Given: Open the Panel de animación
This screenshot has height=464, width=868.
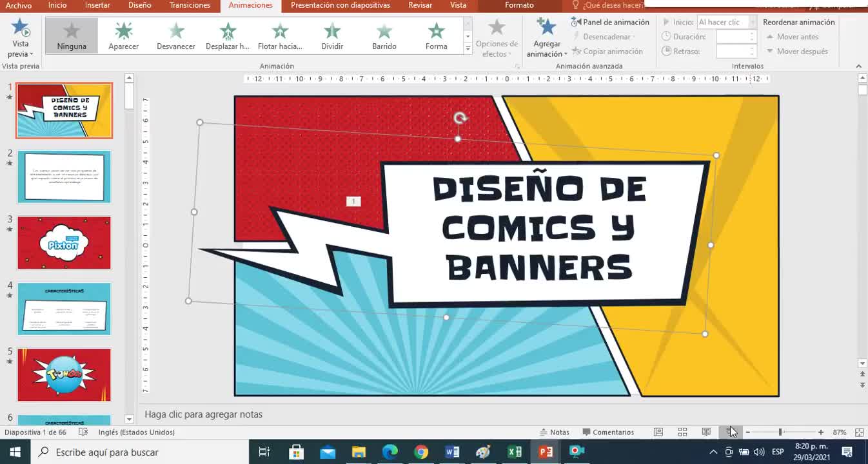Looking at the screenshot, I should point(609,21).
